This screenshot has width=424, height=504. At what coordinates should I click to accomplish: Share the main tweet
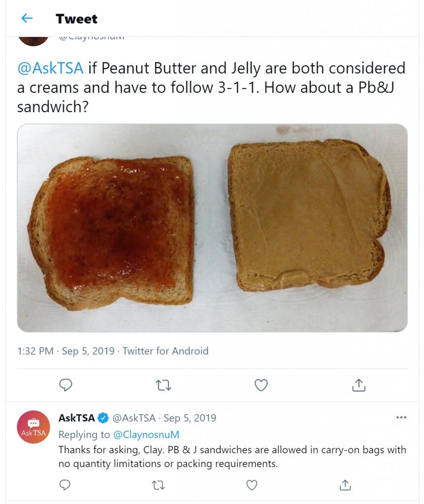tap(359, 385)
